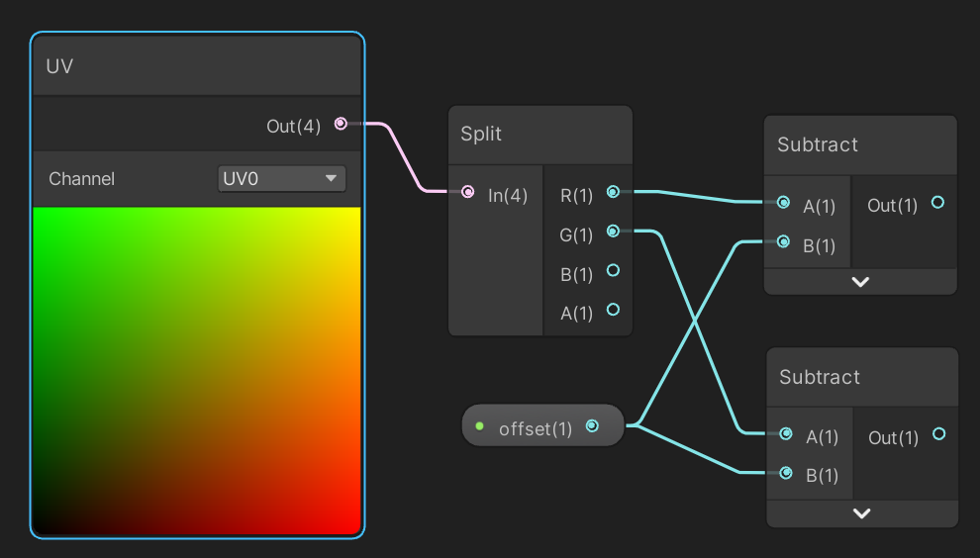Click A(1) input port of lower Subtract node
The image size is (980, 558).
point(786,433)
